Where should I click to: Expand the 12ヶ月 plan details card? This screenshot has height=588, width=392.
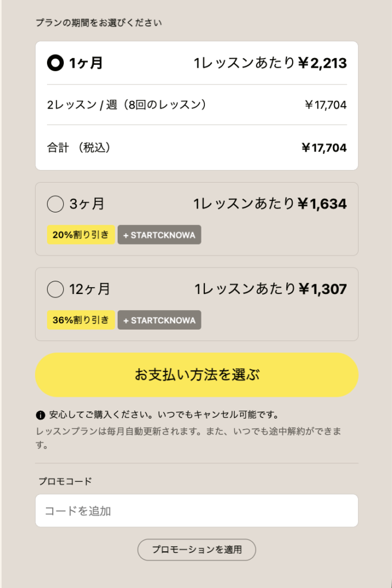point(196,304)
